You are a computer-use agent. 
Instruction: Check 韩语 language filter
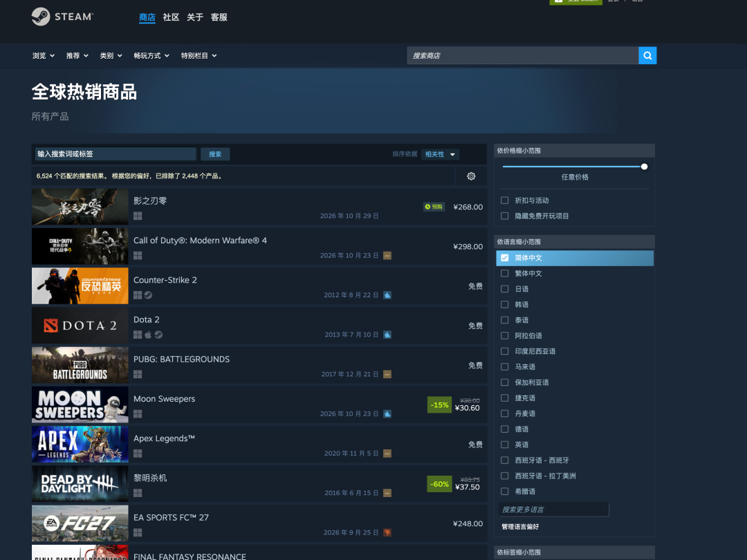[x=504, y=304]
